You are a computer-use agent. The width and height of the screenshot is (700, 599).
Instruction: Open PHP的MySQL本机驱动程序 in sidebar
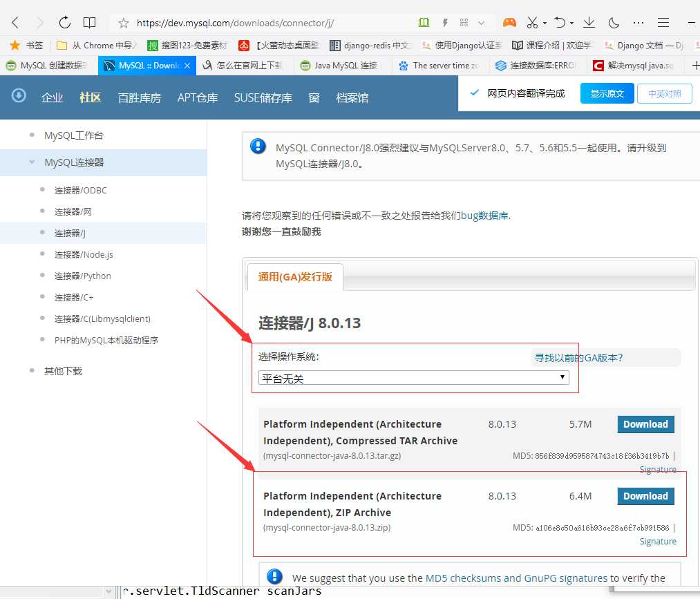(106, 340)
